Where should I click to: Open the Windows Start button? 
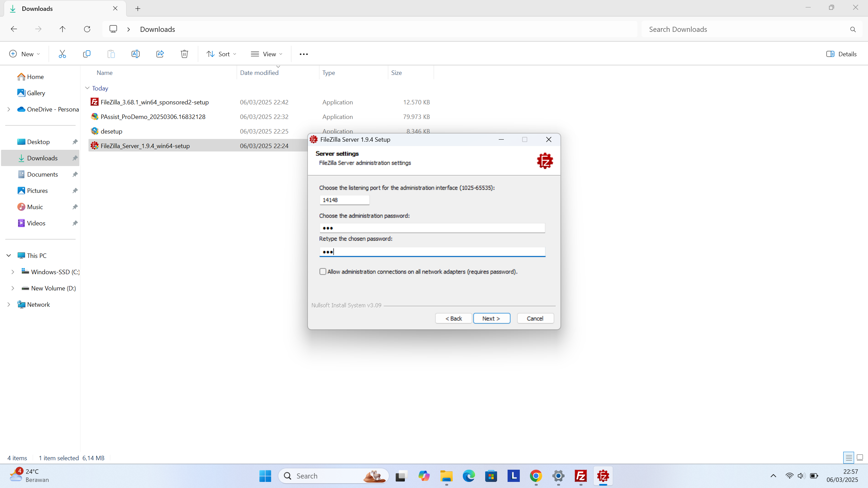[265, 476]
